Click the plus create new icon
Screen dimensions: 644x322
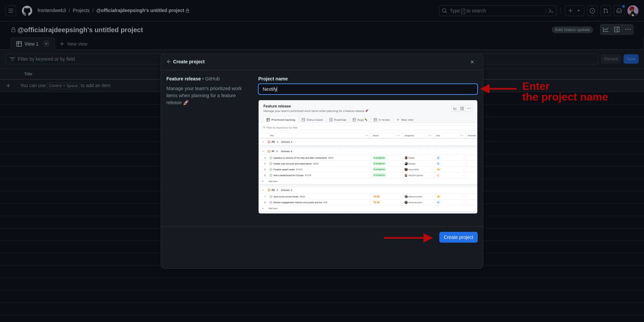[571, 11]
